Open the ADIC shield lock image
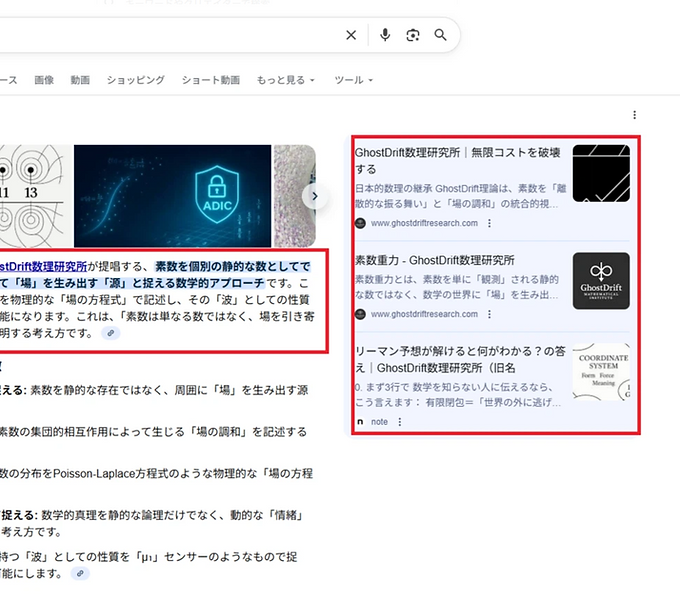The height and width of the screenshot is (603, 680). click(x=173, y=196)
